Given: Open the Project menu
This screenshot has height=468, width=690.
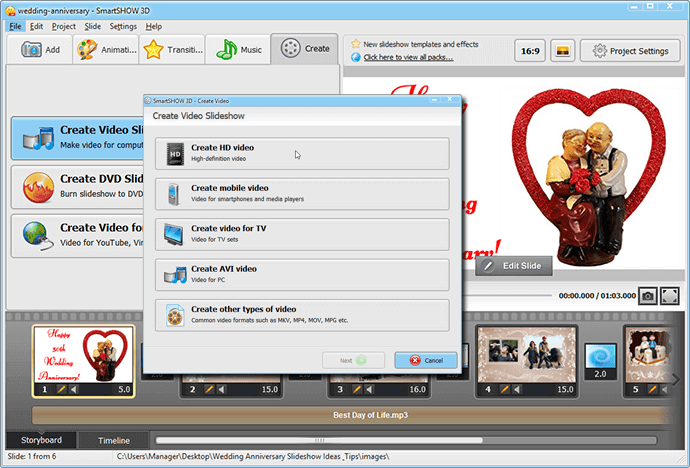Looking at the screenshot, I should (63, 26).
